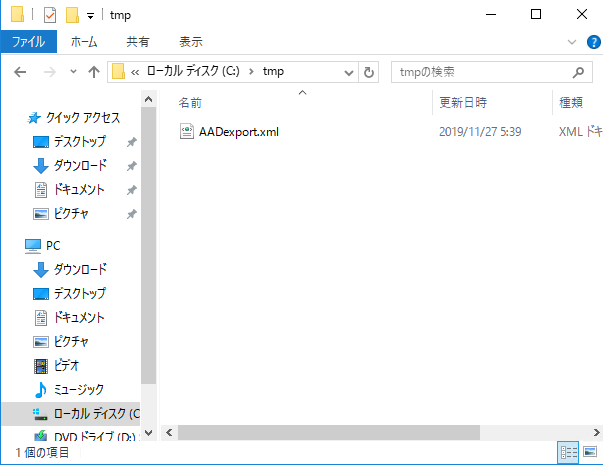
Task: Open ダウンロード under クイック アクセス
Action: (80, 165)
